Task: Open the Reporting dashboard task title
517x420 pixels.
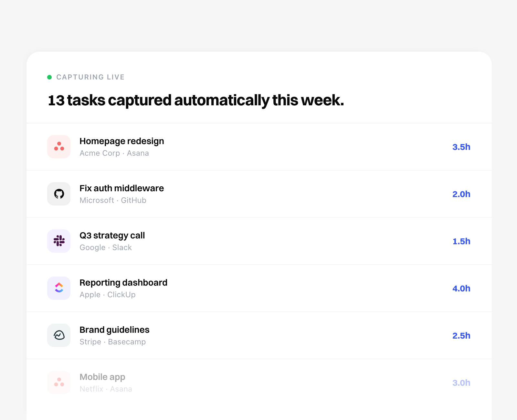Action: click(123, 283)
